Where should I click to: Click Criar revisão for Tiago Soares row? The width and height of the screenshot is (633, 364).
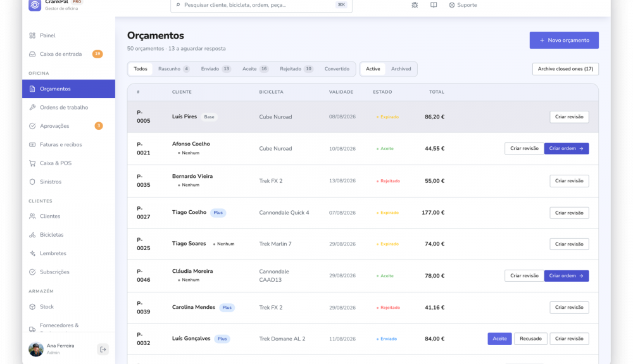569,244
